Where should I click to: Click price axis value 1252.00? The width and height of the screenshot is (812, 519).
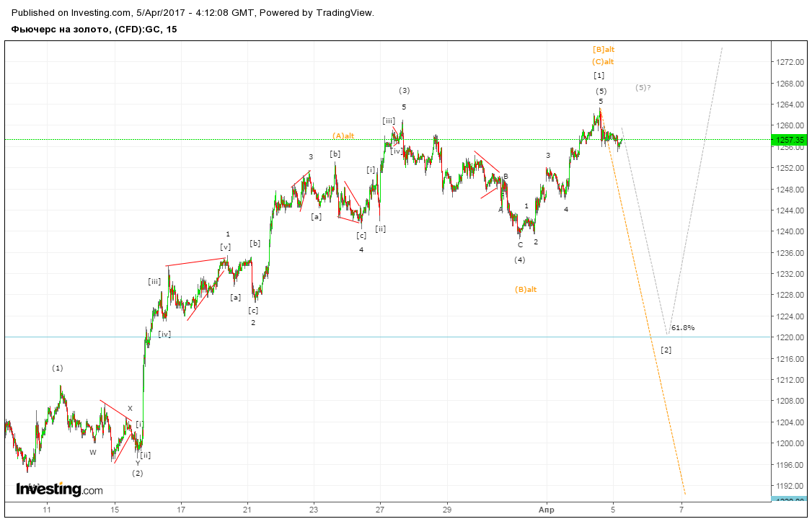pos(789,168)
